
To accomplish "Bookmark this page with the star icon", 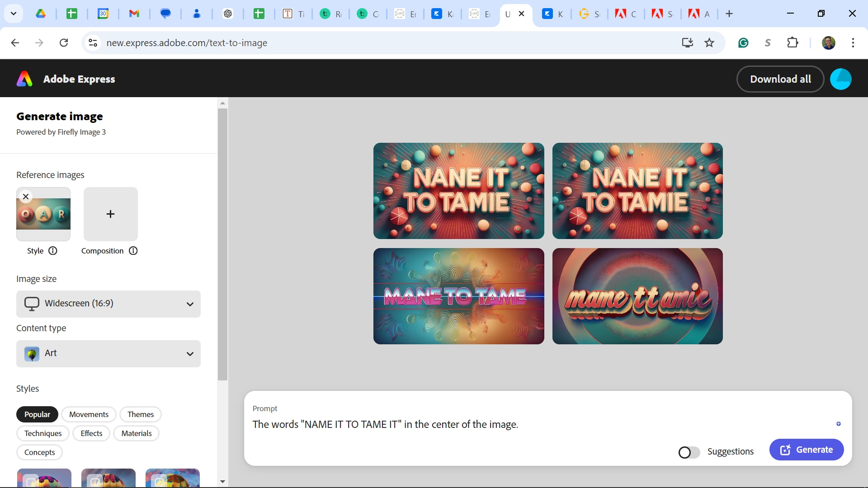I will (709, 43).
